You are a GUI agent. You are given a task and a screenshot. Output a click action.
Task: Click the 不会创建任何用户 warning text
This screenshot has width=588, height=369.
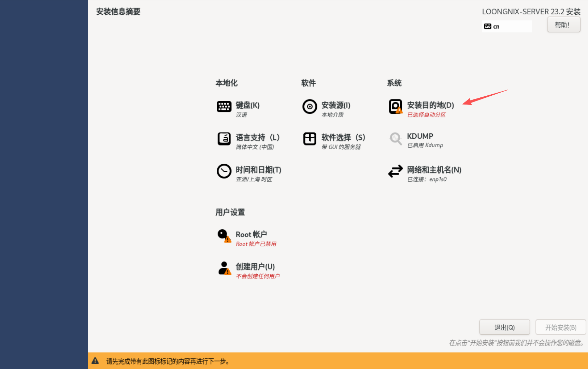pos(258,276)
